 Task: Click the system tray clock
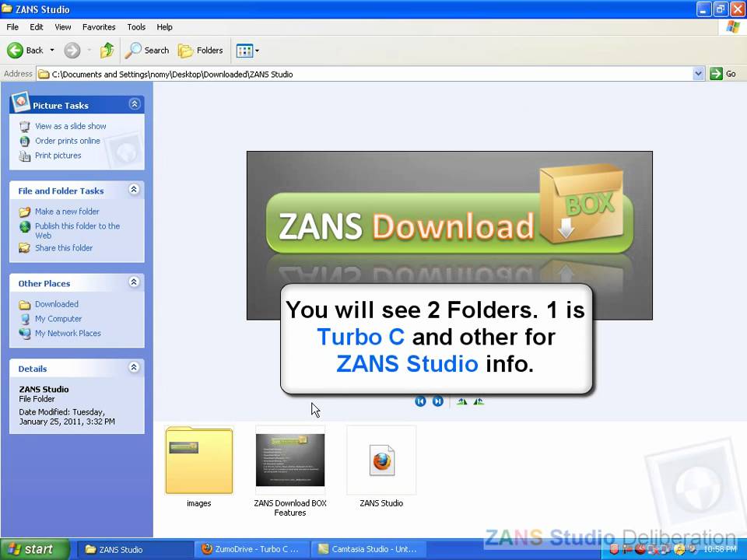coord(720,550)
